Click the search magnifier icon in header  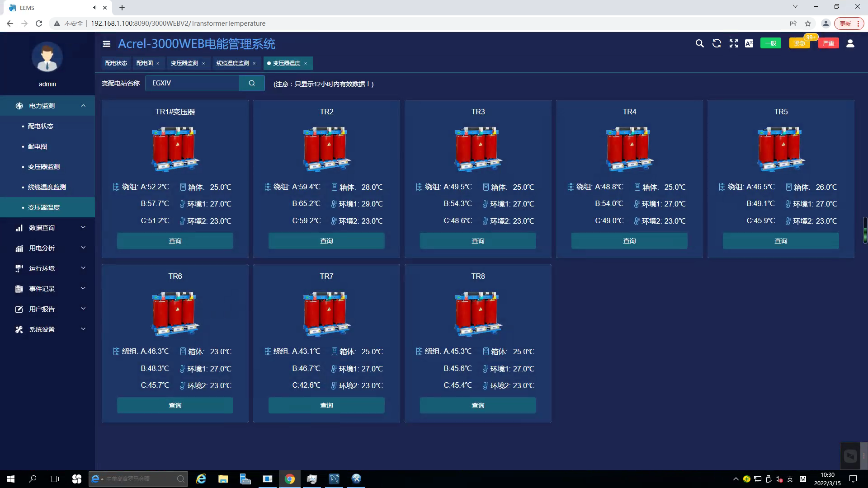tap(699, 43)
